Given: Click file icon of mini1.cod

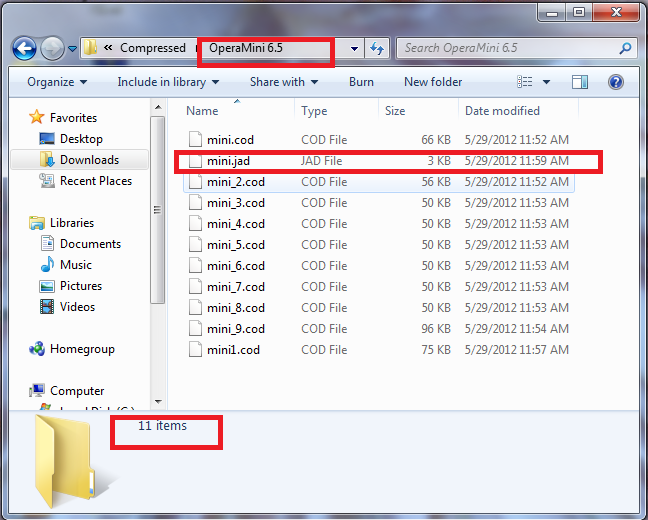Looking at the screenshot, I should (x=195, y=350).
